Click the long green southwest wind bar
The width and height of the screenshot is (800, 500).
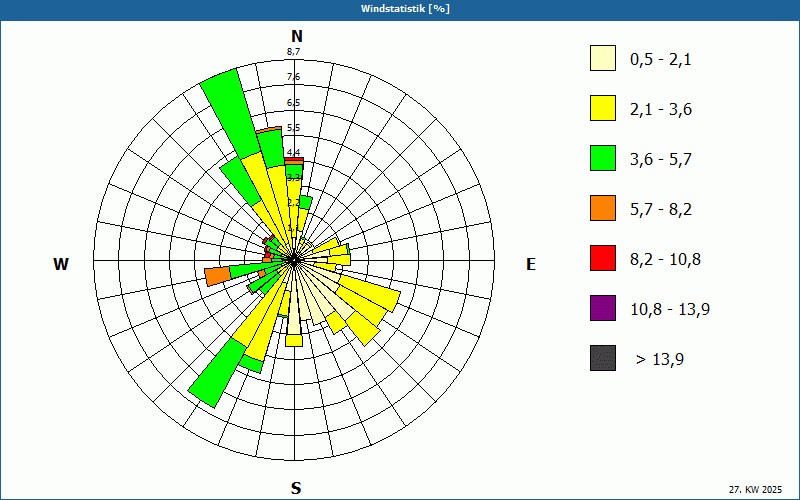click(x=218, y=372)
